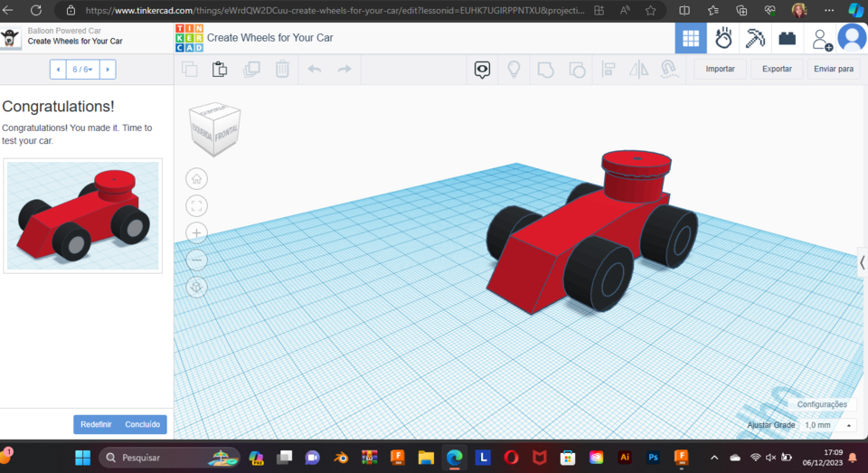This screenshot has height=473, width=868.
Task: Open Photoshop from the taskbar
Action: click(653, 458)
